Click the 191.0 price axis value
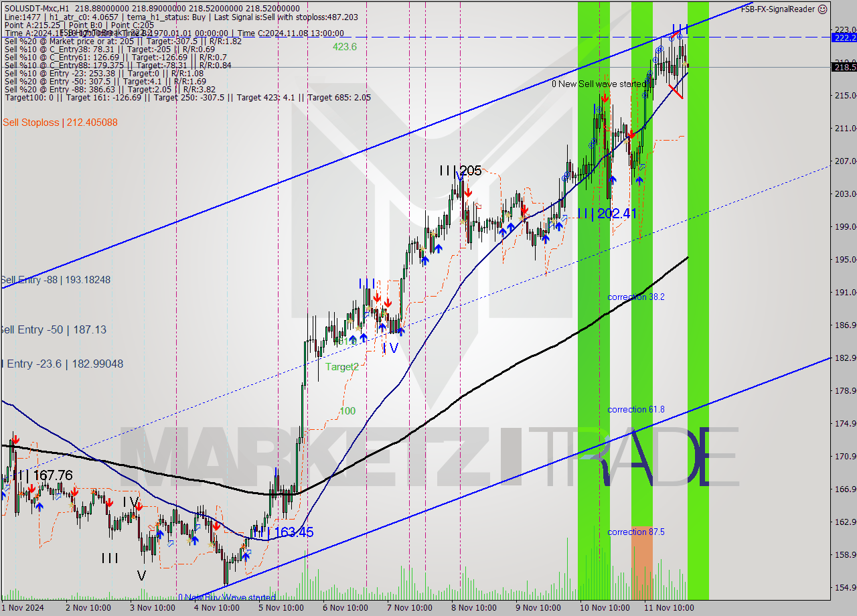This screenshot has width=857, height=616. click(844, 292)
